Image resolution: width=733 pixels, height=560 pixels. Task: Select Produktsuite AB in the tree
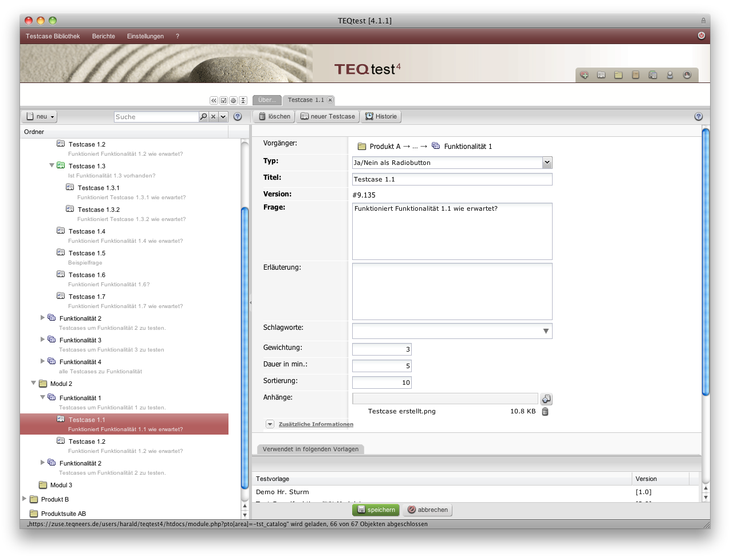tap(64, 514)
